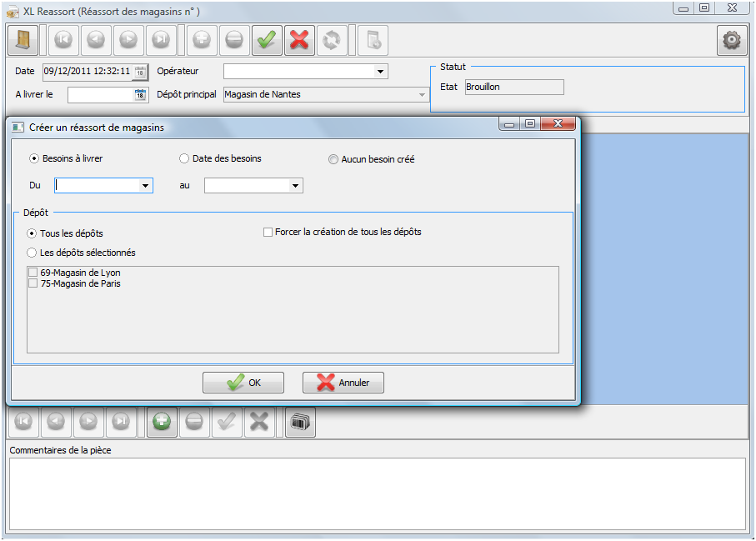Open the 'au' end date dropdown
The image size is (756, 541).
(x=295, y=186)
